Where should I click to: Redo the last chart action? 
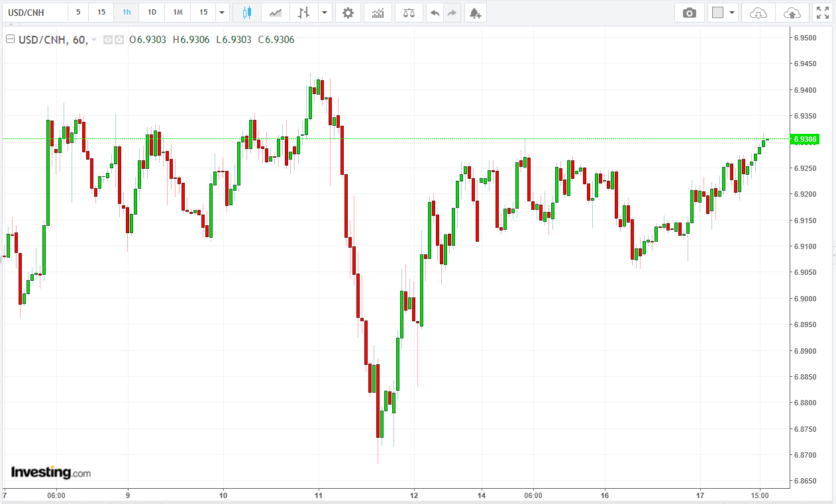click(452, 13)
